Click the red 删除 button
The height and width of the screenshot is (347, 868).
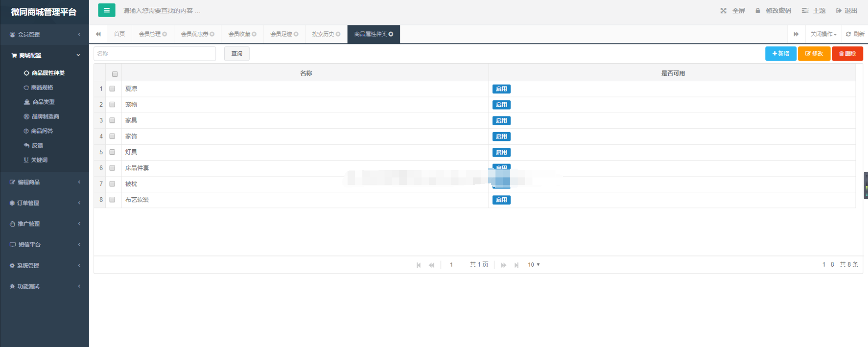(x=847, y=54)
